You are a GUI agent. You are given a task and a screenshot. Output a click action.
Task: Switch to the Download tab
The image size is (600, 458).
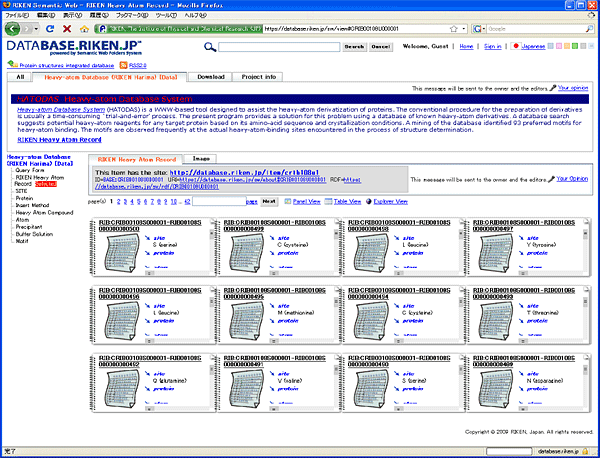pos(210,76)
